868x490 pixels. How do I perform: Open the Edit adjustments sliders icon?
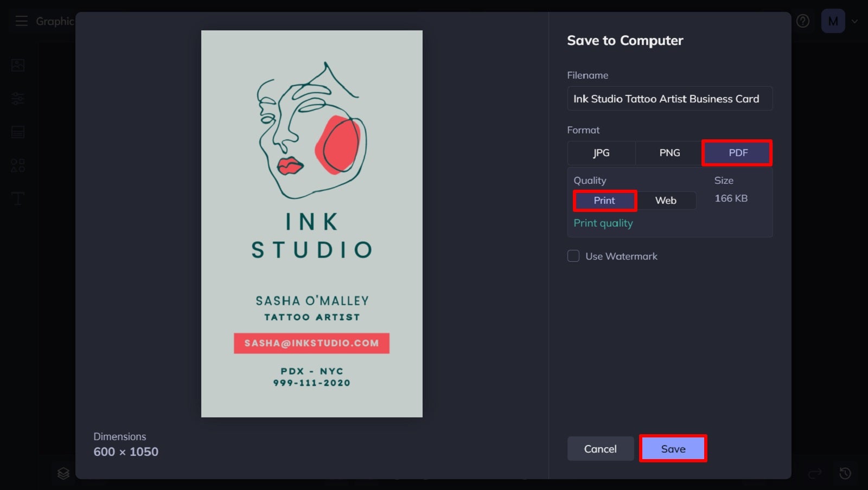[x=18, y=99]
